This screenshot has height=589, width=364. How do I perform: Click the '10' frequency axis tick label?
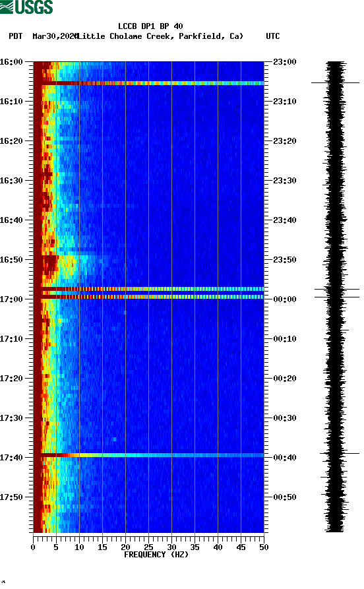[x=79, y=547]
